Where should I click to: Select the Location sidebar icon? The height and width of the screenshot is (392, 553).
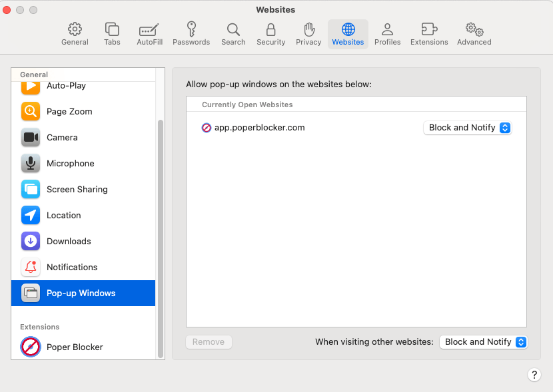pyautogui.click(x=30, y=215)
